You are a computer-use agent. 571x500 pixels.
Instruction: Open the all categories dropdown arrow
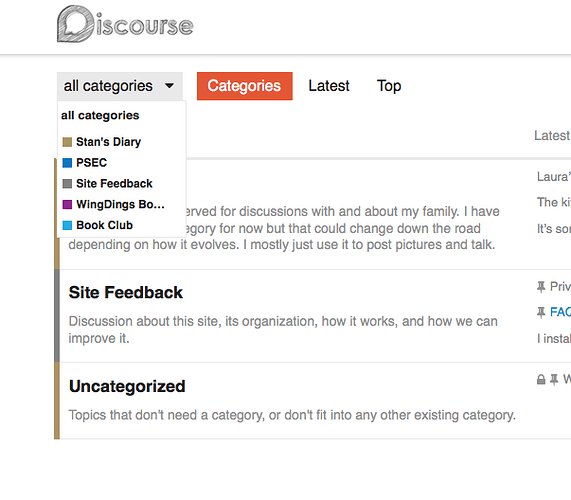(169, 86)
